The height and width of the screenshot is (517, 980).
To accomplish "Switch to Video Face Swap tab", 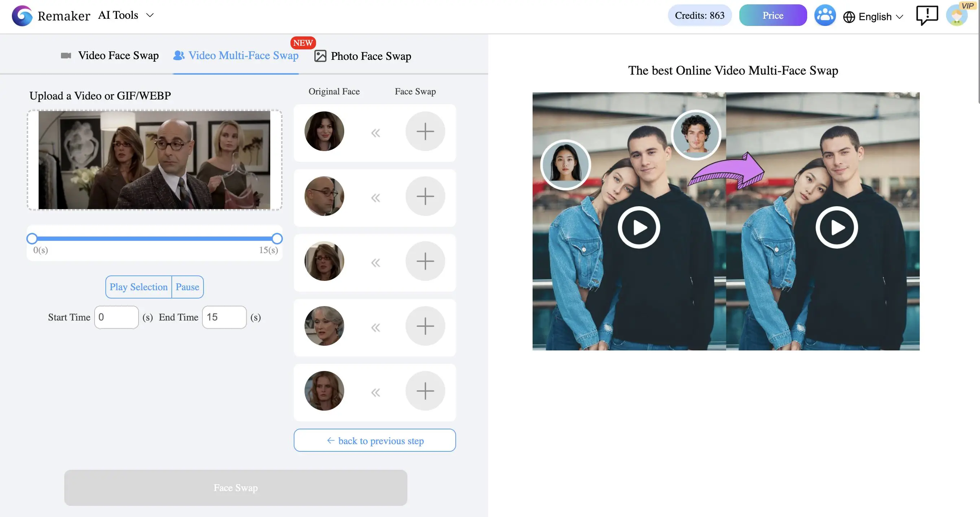I will pyautogui.click(x=110, y=56).
